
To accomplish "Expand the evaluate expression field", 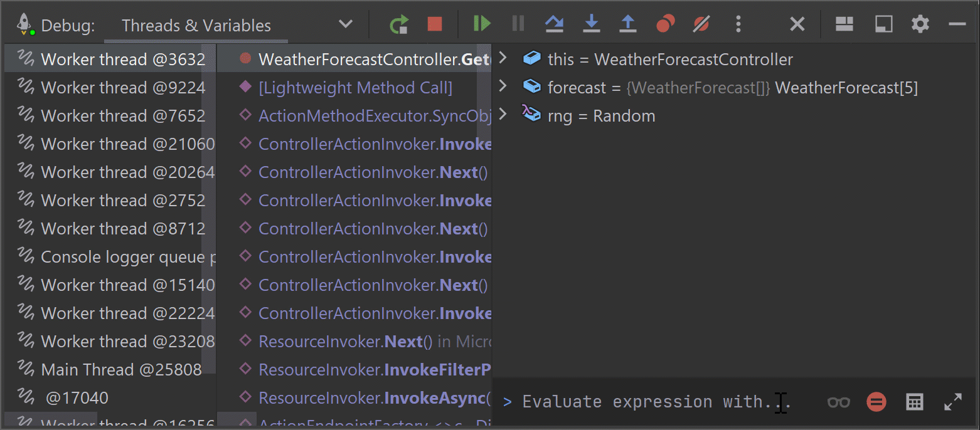I will (x=952, y=402).
